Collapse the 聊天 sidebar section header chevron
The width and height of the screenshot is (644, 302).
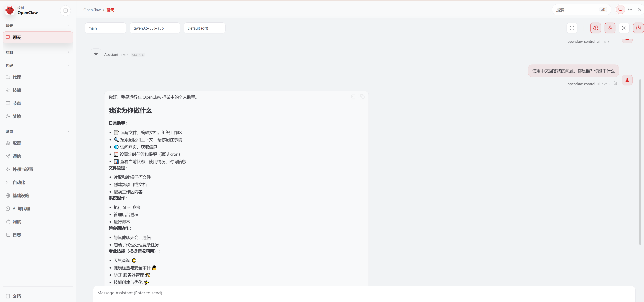coord(68,25)
